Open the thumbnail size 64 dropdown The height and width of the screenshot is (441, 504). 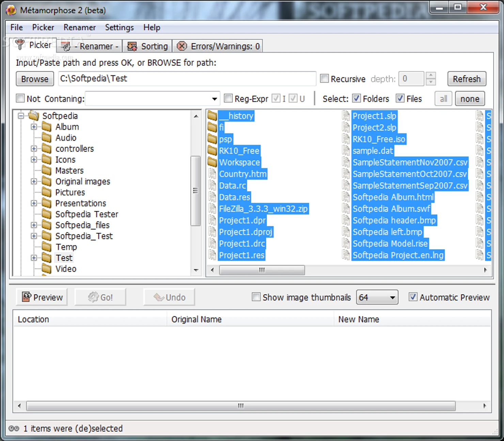(392, 298)
